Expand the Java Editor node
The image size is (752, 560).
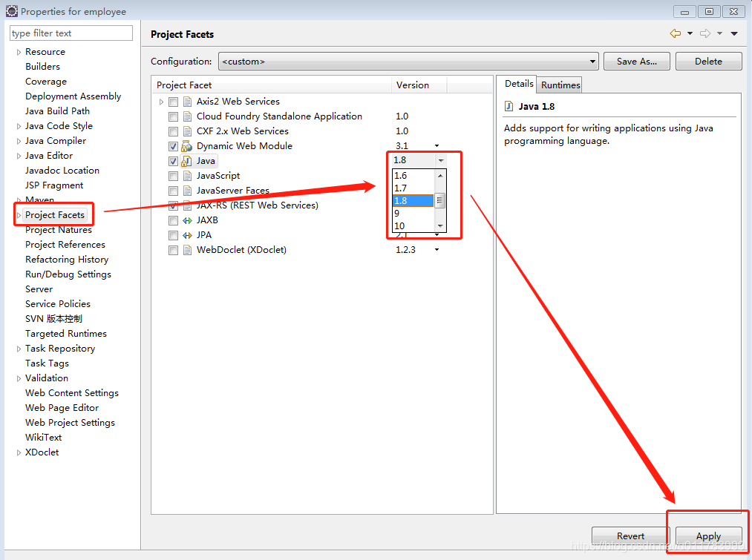coord(19,157)
